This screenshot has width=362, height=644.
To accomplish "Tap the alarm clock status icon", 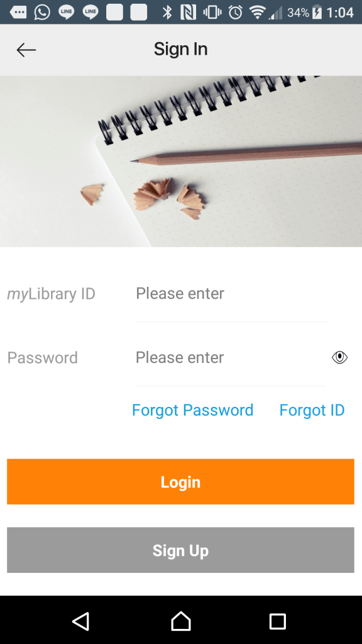I will (236, 13).
